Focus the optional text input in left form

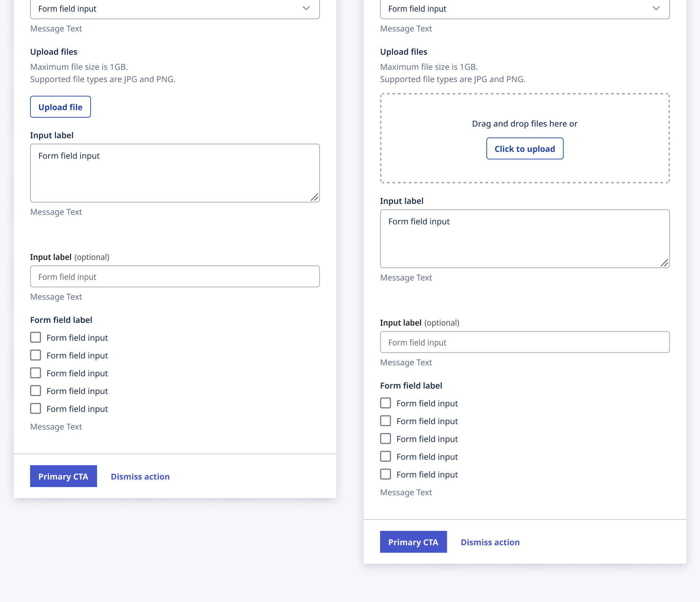[175, 276]
